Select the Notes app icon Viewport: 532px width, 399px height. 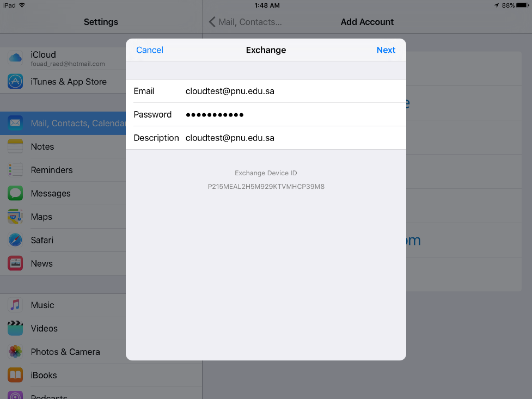[x=15, y=146]
